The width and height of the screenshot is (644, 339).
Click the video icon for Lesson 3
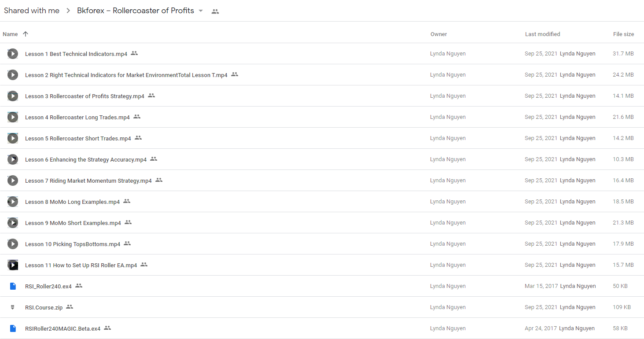tap(13, 96)
